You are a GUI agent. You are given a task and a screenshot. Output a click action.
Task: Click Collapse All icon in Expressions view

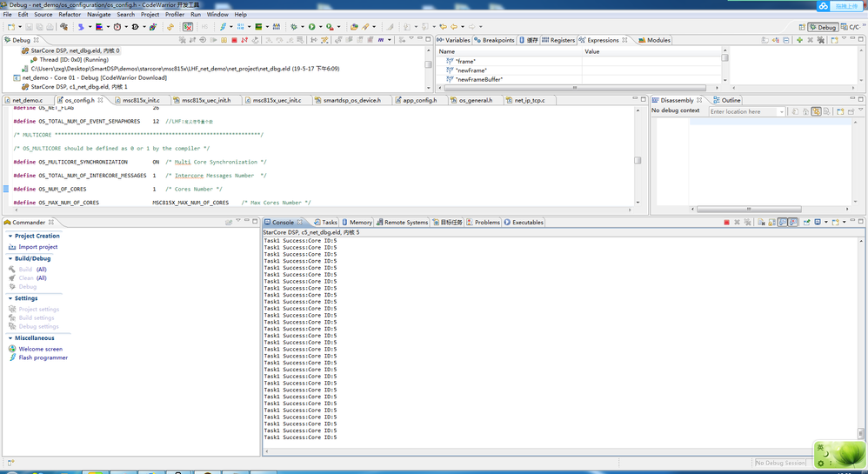pos(786,40)
